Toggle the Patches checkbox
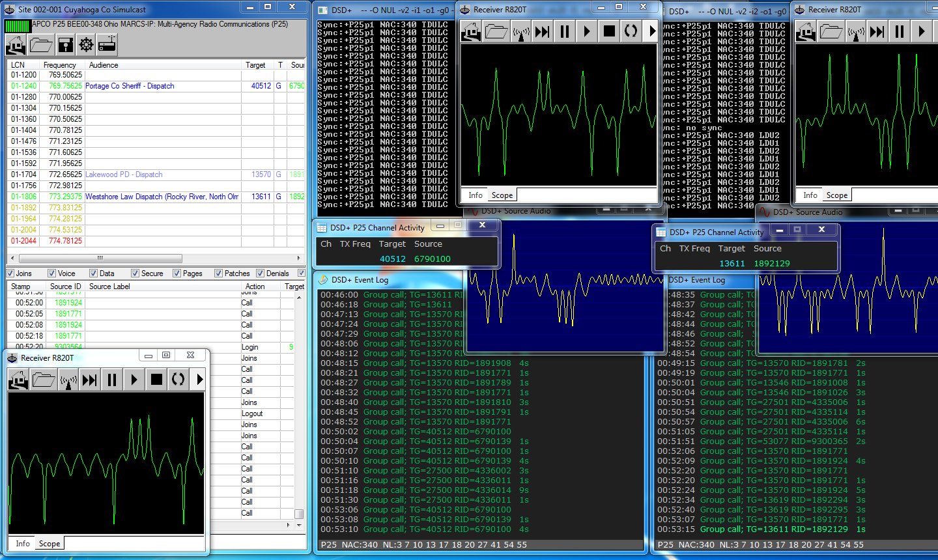This screenshot has width=938, height=560. tap(219, 273)
